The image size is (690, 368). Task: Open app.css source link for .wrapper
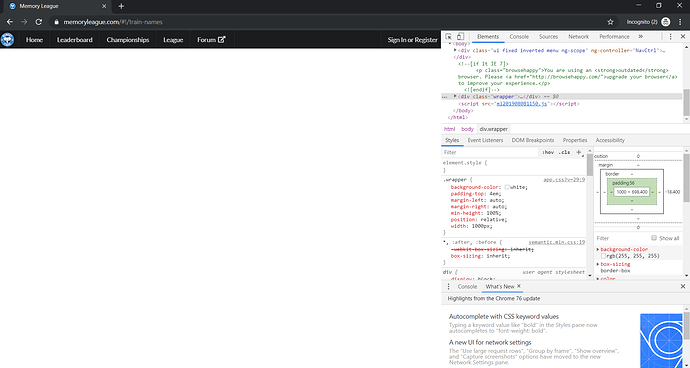pyautogui.click(x=564, y=180)
